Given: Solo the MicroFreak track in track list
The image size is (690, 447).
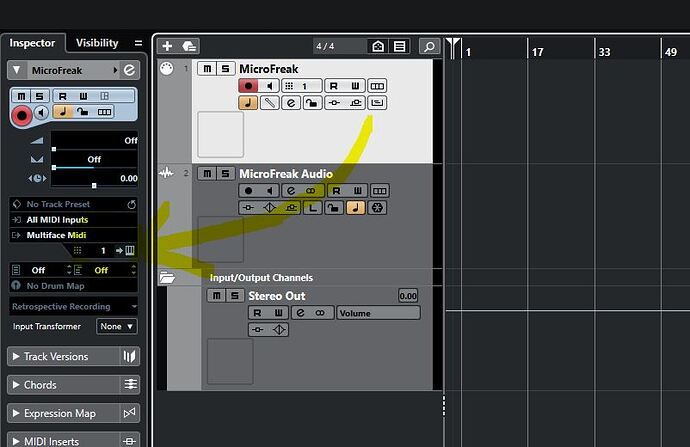Looking at the screenshot, I should tap(225, 69).
